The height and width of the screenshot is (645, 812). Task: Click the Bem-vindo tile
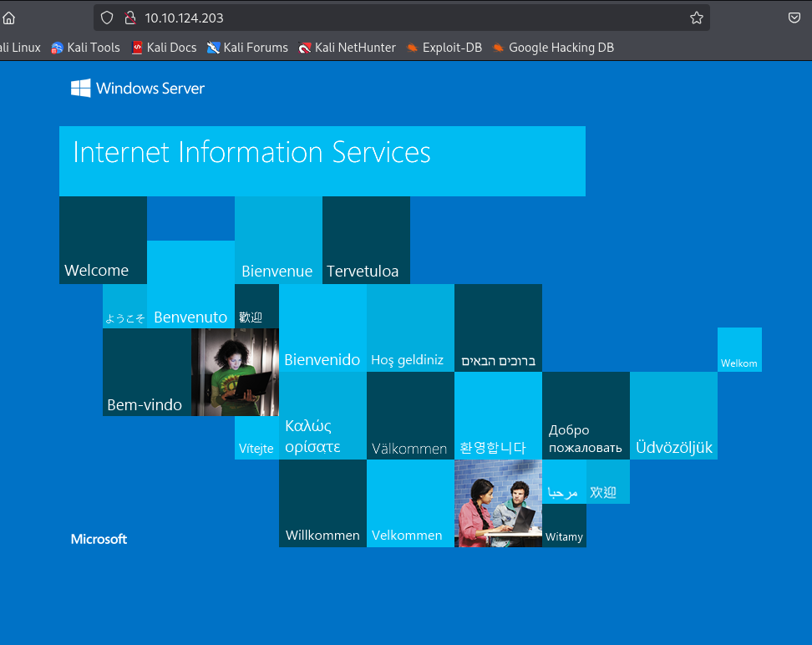tap(147, 373)
